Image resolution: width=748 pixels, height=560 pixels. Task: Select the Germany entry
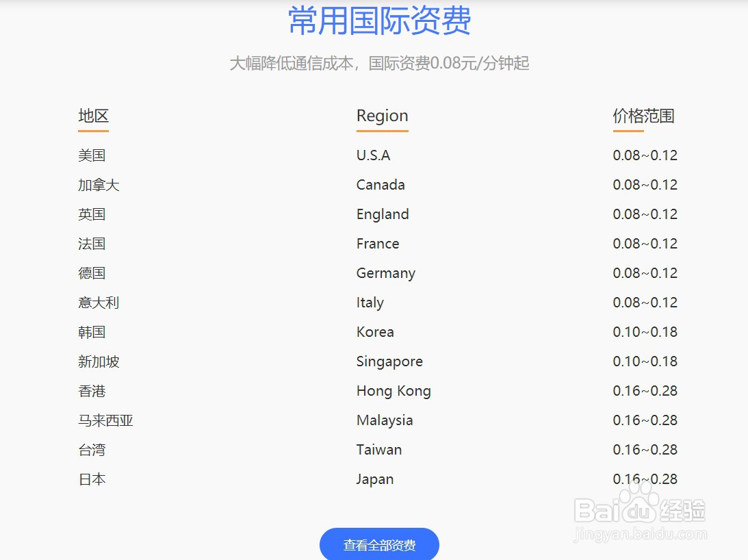(385, 272)
